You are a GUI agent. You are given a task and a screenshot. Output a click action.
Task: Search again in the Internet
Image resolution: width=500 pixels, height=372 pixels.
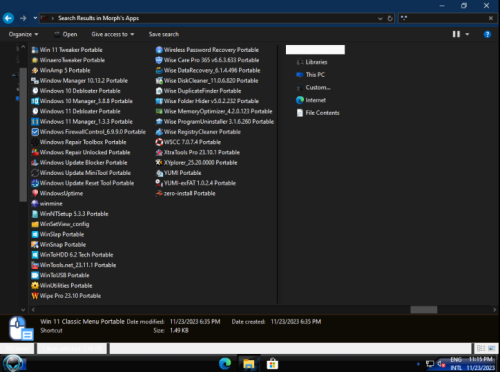pyautogui.click(x=311, y=100)
